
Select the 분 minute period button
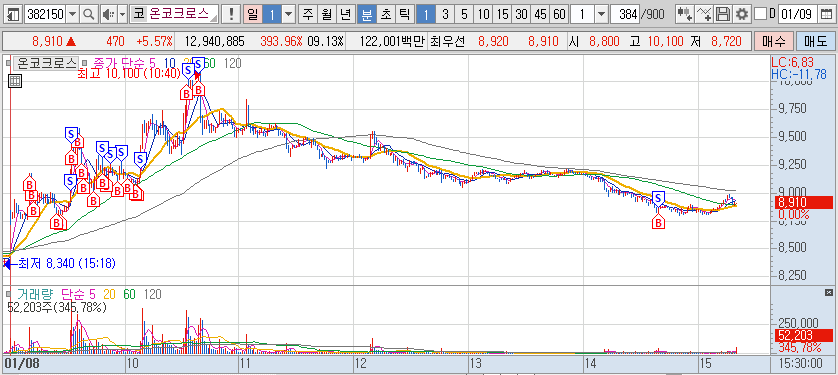click(366, 14)
